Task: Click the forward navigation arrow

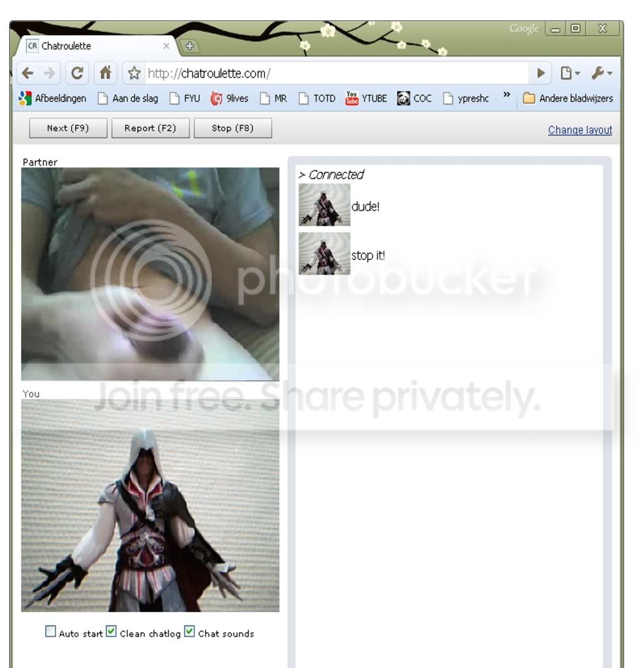Action: click(50, 73)
